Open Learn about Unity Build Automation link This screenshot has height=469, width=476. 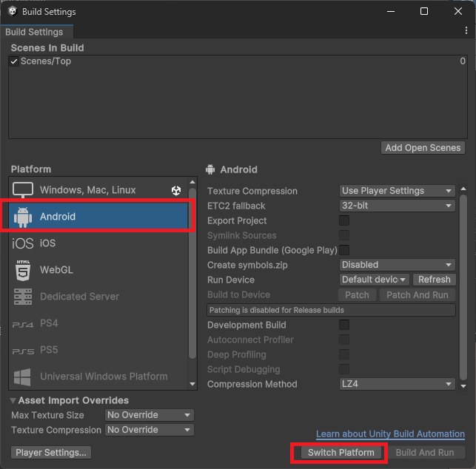tap(390, 433)
